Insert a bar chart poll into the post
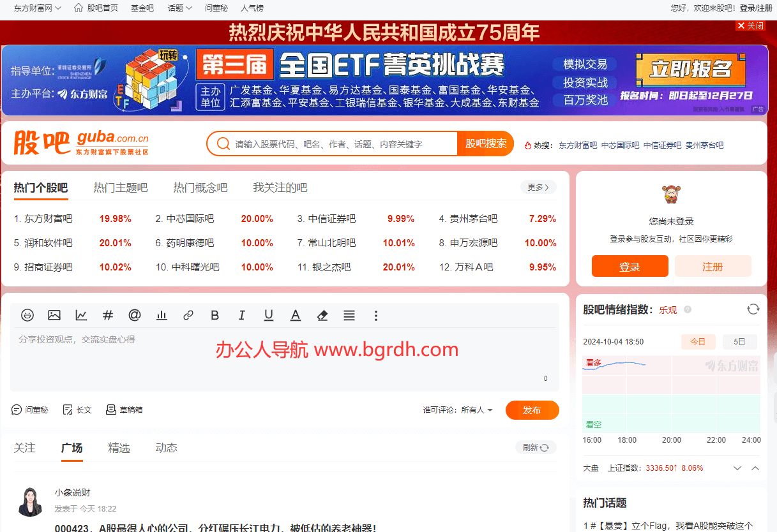Screen dimensions: 777x532 (162, 315)
